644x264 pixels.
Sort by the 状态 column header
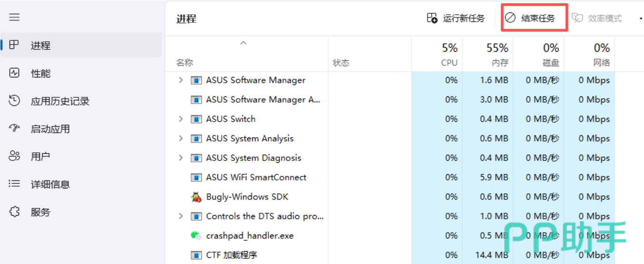point(341,63)
